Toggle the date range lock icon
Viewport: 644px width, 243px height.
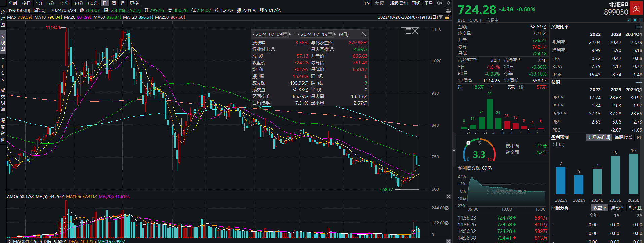[x=448, y=17]
